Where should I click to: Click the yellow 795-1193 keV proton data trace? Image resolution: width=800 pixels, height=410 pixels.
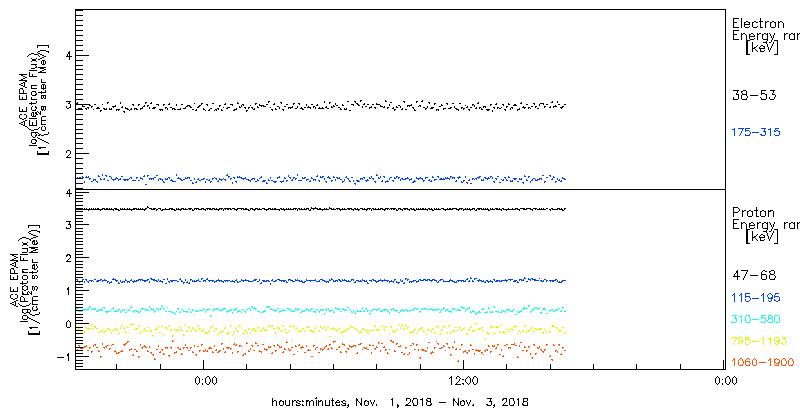tap(321, 329)
